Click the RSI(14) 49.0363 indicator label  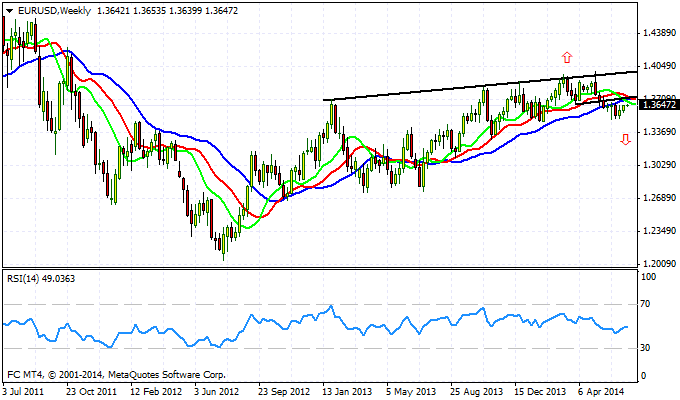[41, 279]
